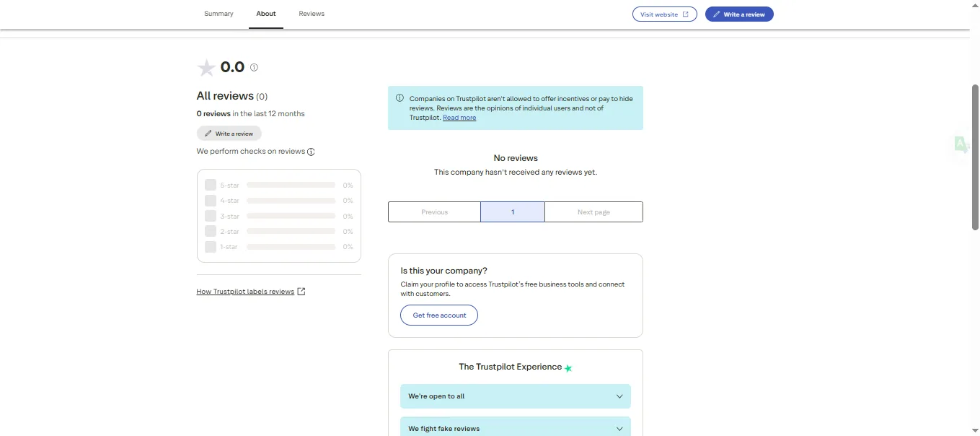This screenshot has height=436, width=980.
Task: Click the green Trustpilot star icon
Action: tap(568, 368)
